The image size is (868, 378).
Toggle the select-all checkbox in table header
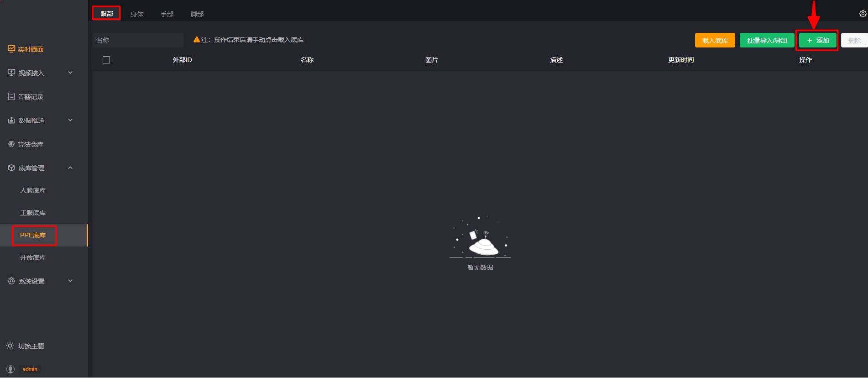[x=106, y=60]
